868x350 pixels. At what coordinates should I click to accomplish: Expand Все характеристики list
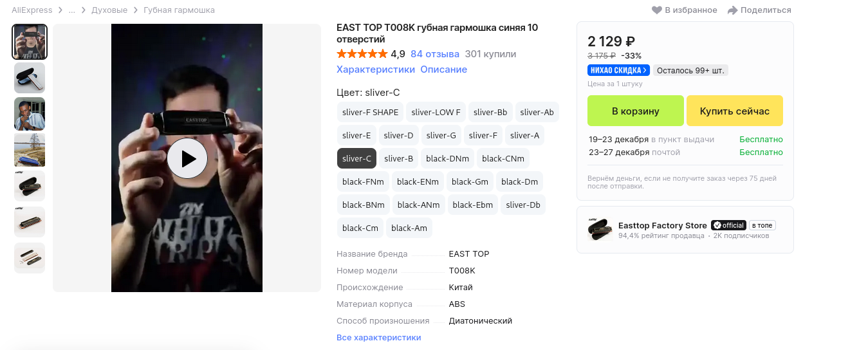pyautogui.click(x=378, y=338)
